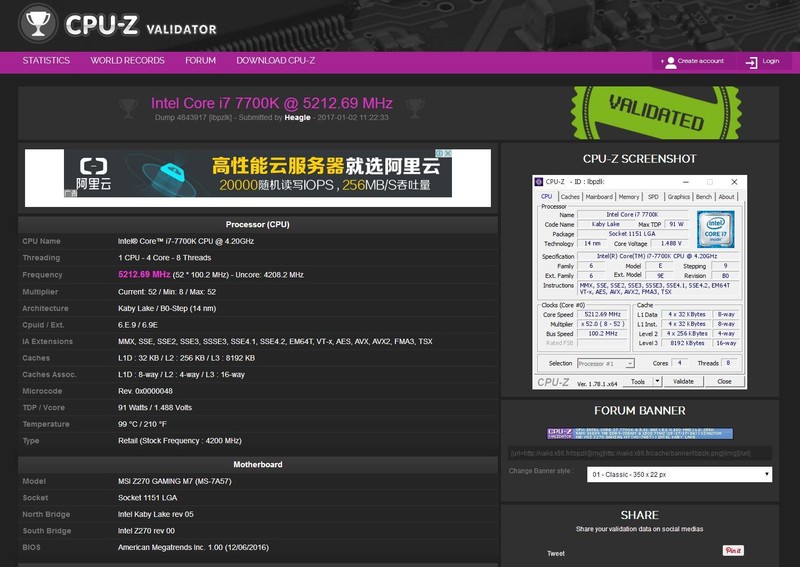Click the CPU-Z window app icon

539,182
